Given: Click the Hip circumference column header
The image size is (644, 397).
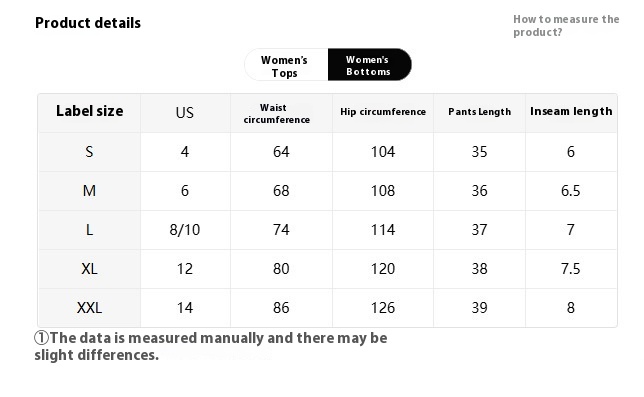Looking at the screenshot, I should click(383, 112).
